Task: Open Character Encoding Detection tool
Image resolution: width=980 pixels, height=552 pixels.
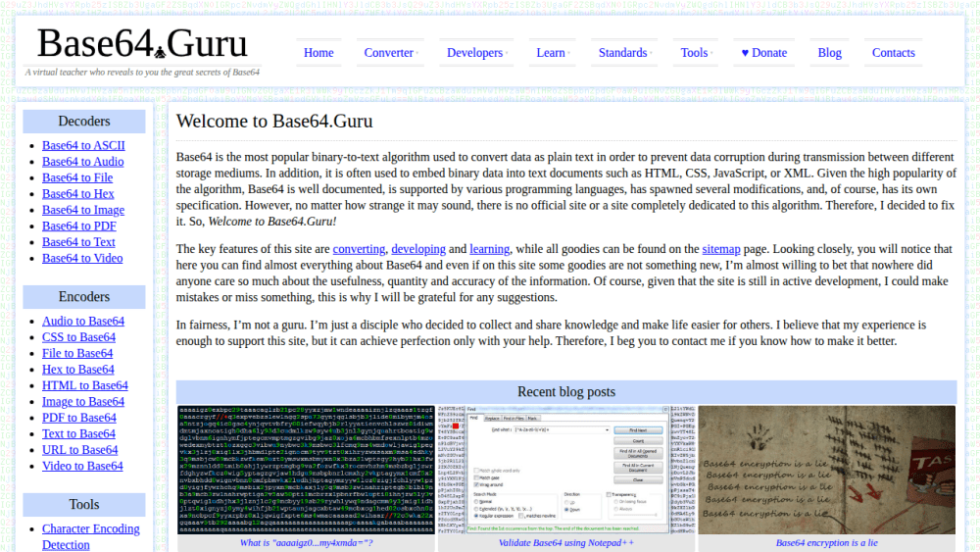Action: click(90, 537)
